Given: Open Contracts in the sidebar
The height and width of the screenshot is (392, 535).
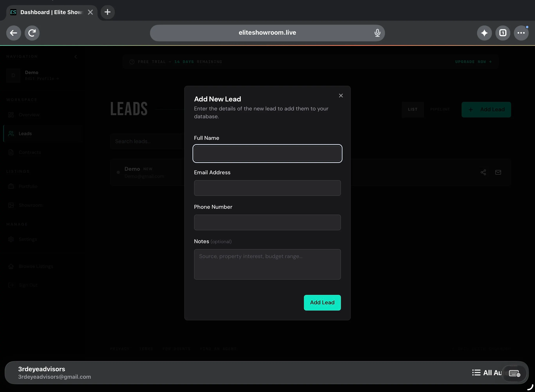Looking at the screenshot, I should tap(43, 152).
